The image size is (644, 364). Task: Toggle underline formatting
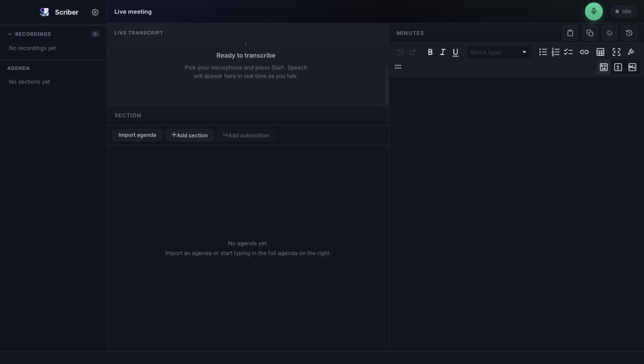coord(455,52)
